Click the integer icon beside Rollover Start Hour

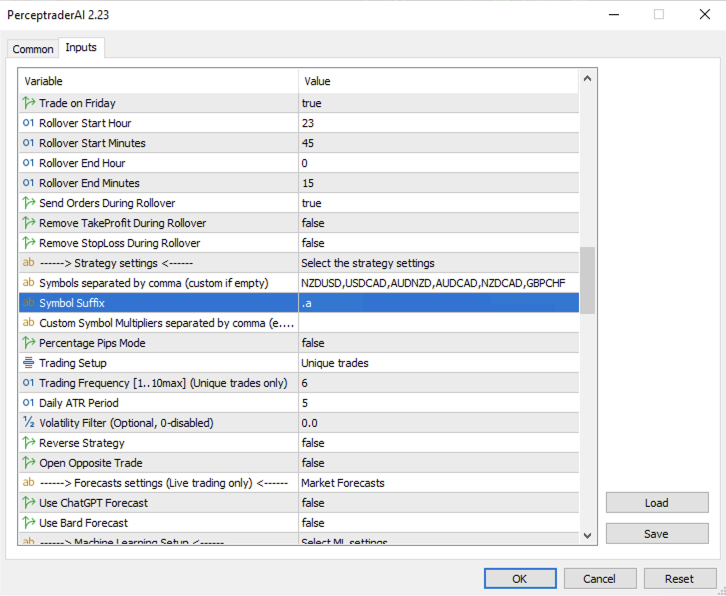29,123
